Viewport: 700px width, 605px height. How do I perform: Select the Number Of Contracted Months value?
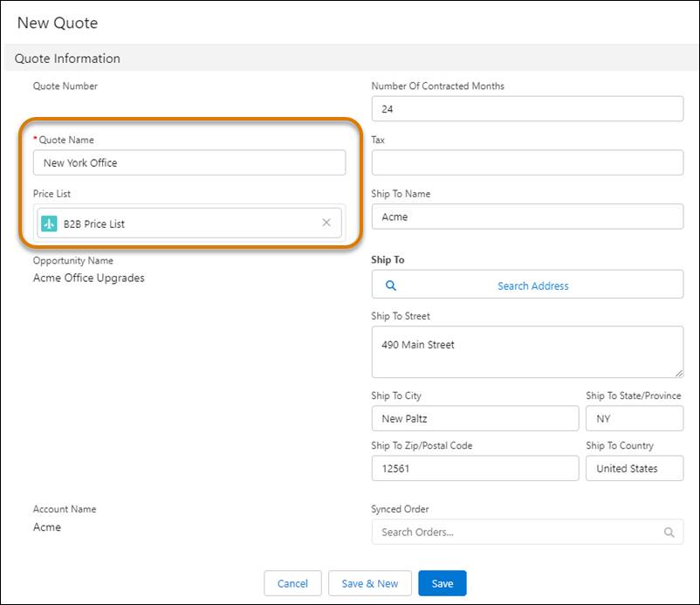[526, 108]
